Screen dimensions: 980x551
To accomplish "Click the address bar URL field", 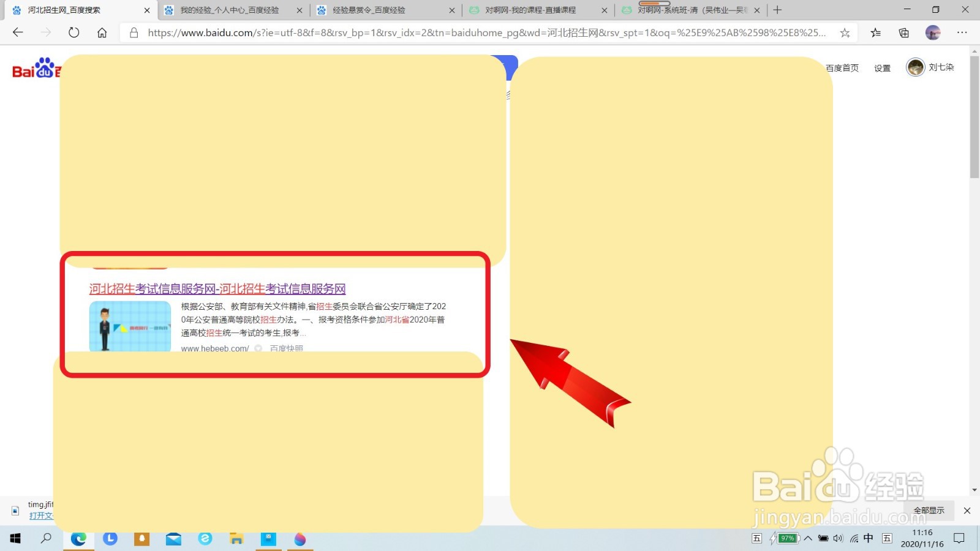I will [487, 32].
